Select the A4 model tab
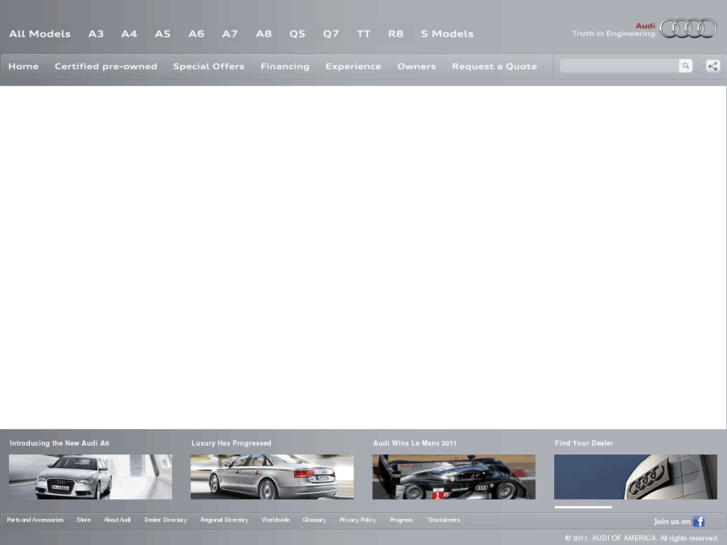The height and width of the screenshot is (545, 727). (129, 34)
